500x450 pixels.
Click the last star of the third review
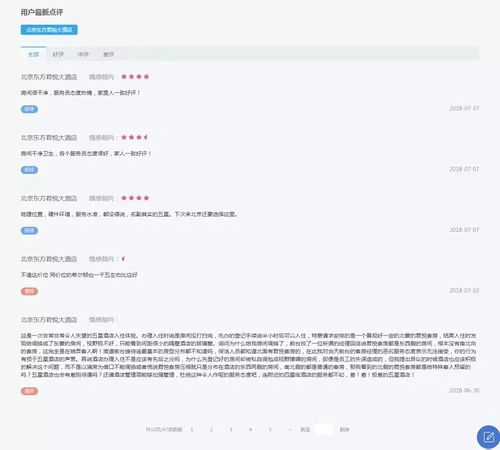tap(146, 198)
